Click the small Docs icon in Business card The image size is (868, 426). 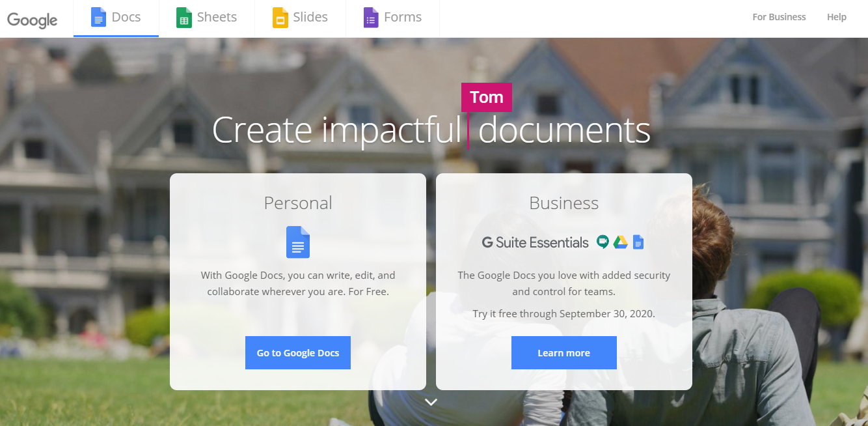[x=638, y=242]
